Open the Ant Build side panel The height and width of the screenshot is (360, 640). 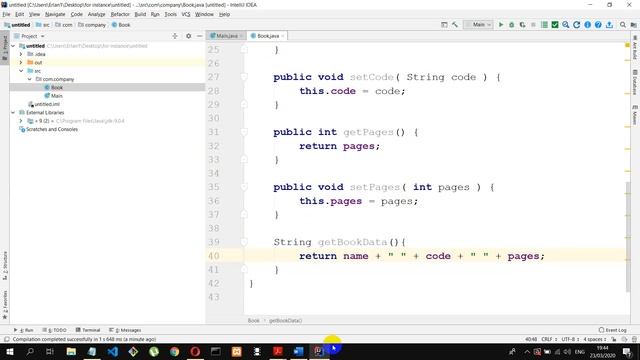(x=635, y=47)
